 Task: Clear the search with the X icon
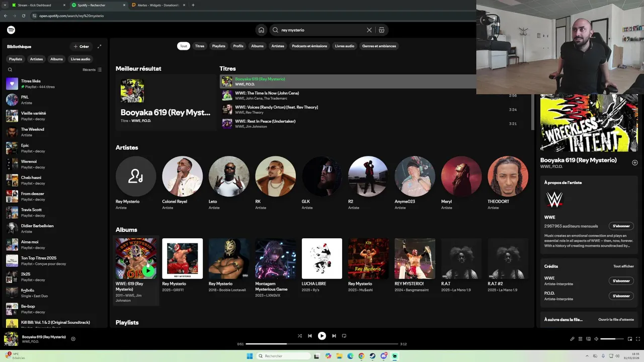[369, 30]
